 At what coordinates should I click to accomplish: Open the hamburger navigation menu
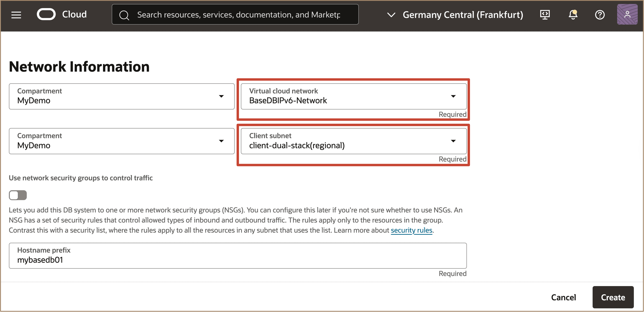16,15
